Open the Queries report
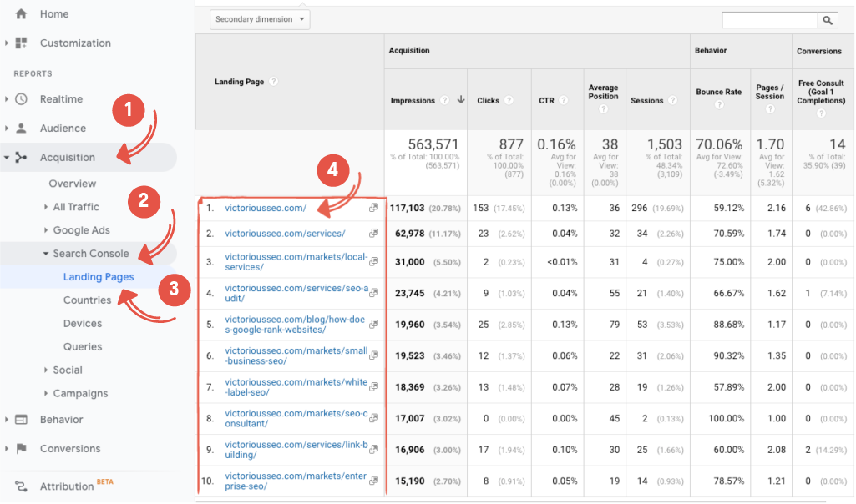The height and width of the screenshot is (504, 856). [83, 347]
